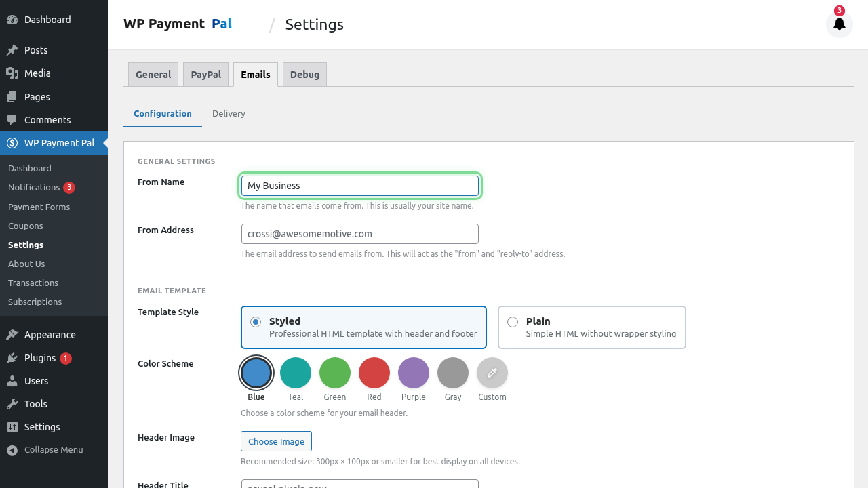
Task: Click the Dashboard gauge icon in sidebar
Action: pyautogui.click(x=12, y=20)
